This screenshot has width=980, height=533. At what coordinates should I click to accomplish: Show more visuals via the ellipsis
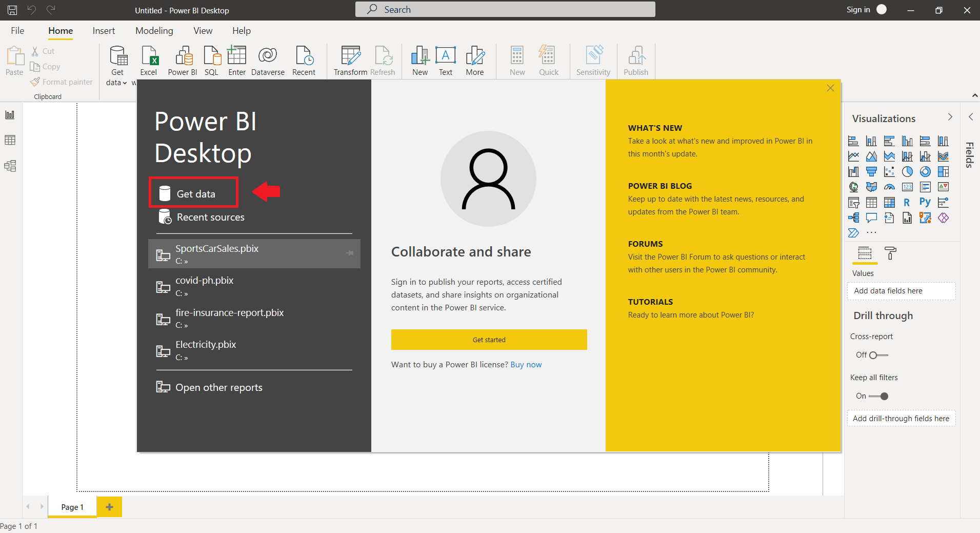(x=871, y=233)
